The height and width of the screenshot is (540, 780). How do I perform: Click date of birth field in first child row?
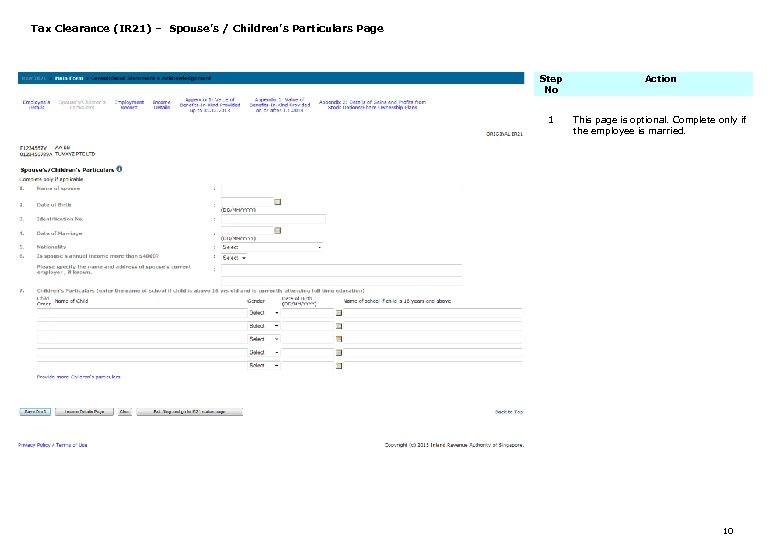tap(308, 313)
